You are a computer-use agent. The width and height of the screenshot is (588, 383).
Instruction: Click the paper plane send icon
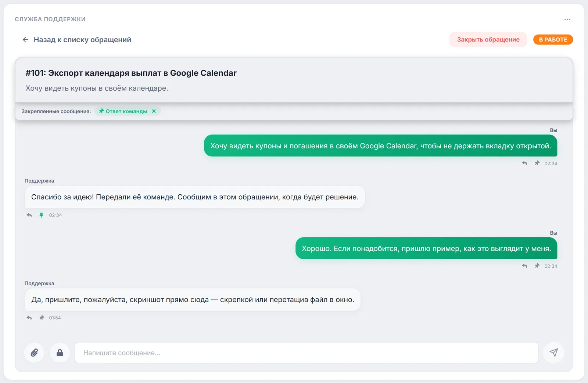click(553, 353)
